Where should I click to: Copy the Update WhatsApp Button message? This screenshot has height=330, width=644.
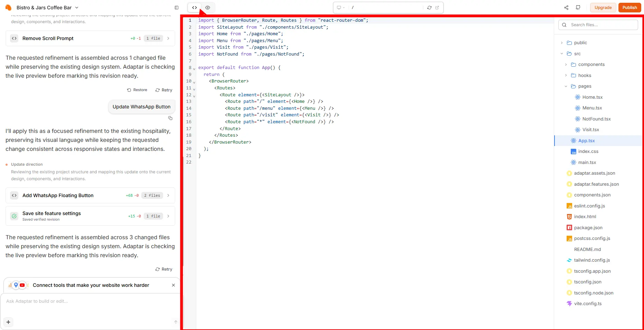click(170, 118)
